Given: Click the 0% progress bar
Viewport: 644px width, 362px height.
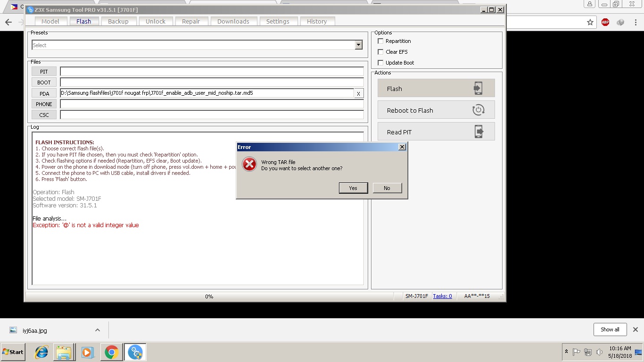Looking at the screenshot, I should 209,296.
